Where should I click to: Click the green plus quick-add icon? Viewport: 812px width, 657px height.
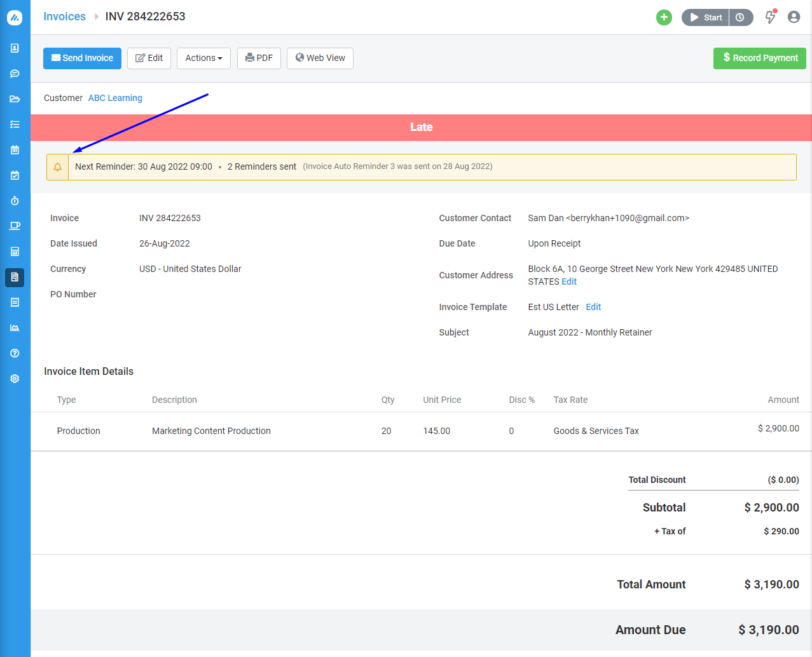tap(664, 17)
